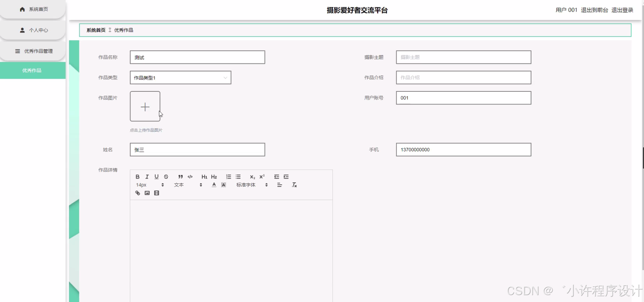Toggle underline formatting in editor
Image resolution: width=644 pixels, height=302 pixels.
click(x=156, y=177)
